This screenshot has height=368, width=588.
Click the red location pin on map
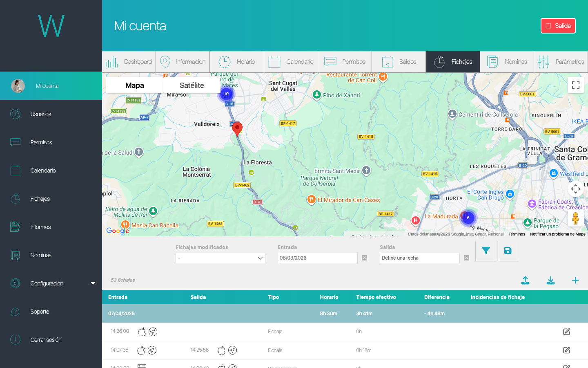coord(237,129)
